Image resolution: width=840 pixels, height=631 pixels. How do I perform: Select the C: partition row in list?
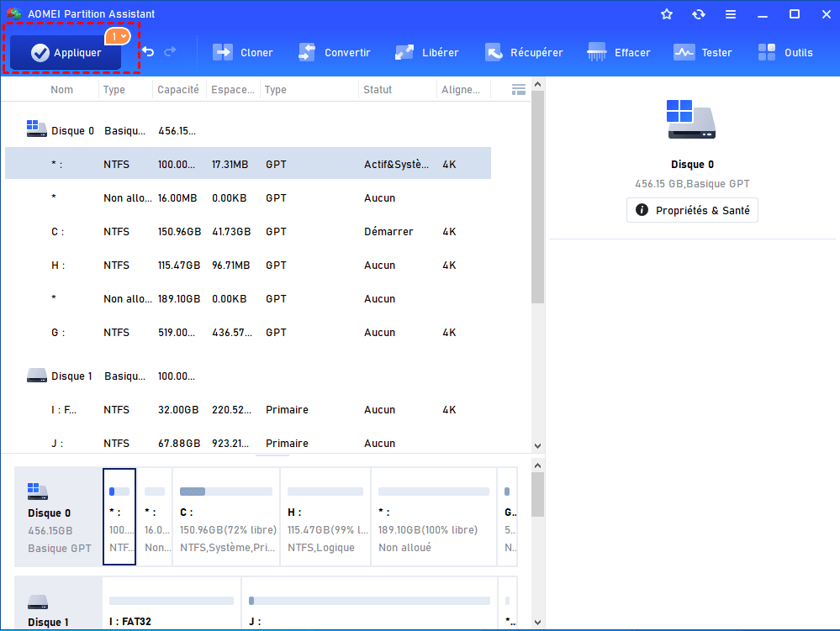[x=248, y=232]
